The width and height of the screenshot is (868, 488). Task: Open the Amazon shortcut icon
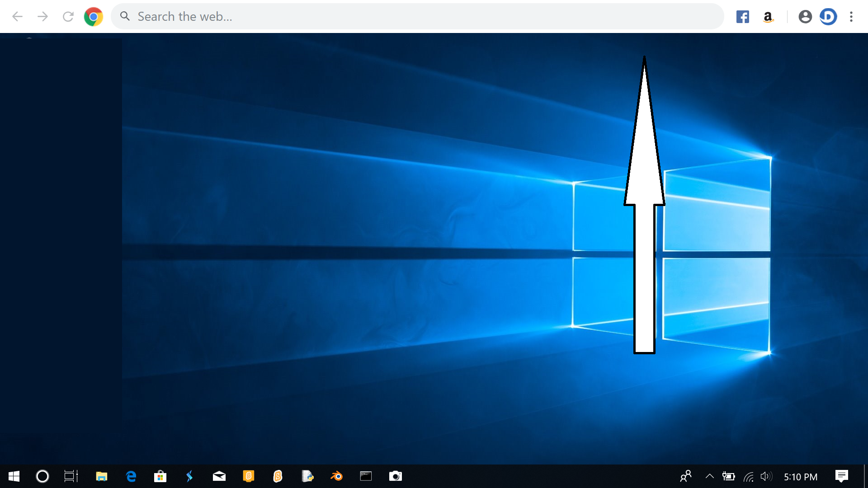tap(768, 17)
